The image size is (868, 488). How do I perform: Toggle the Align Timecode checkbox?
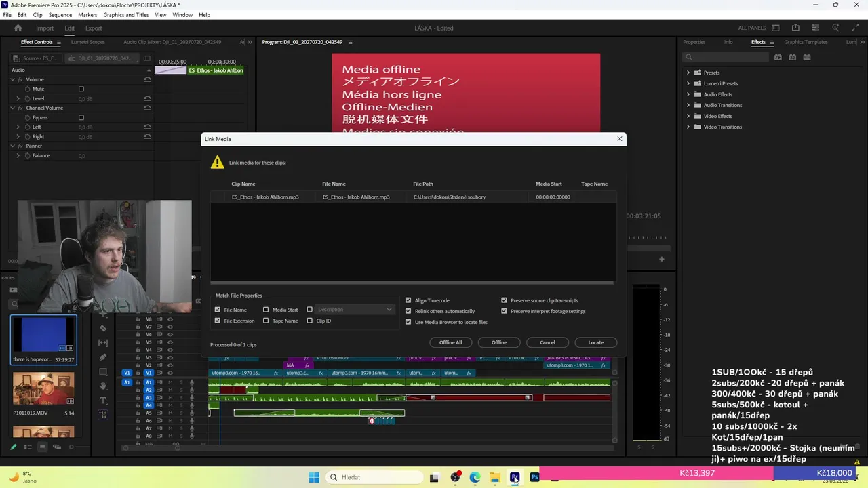408,300
